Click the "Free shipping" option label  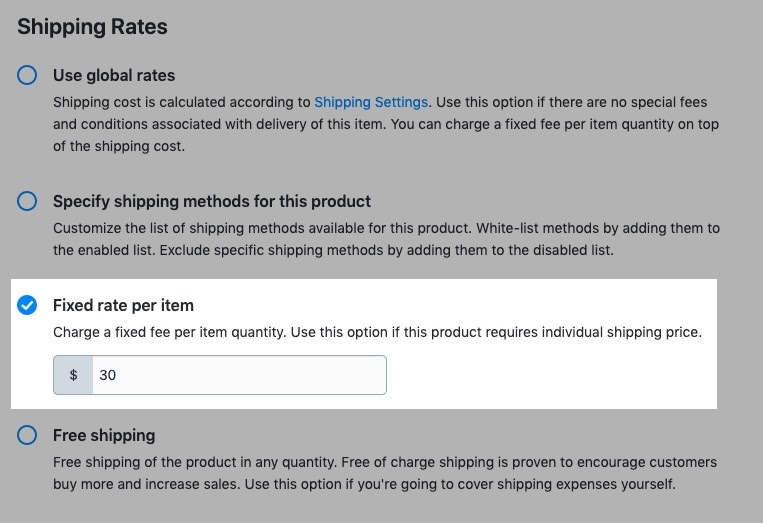coord(104,435)
